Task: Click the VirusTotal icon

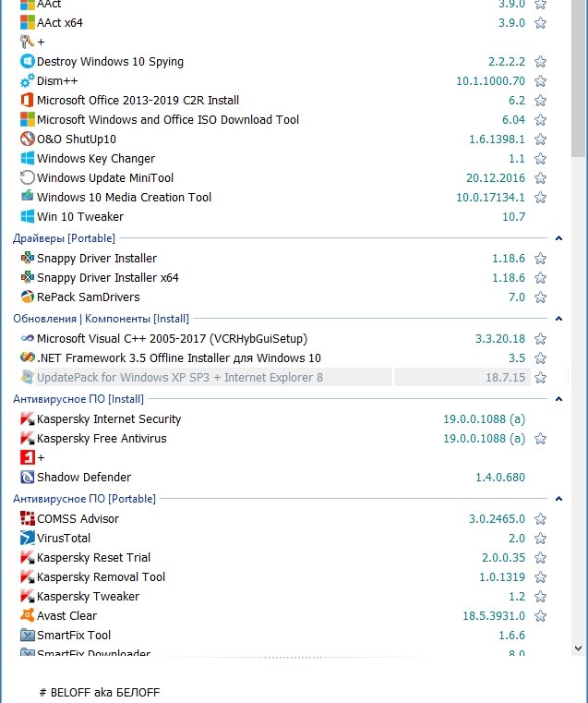Action: tap(28, 538)
